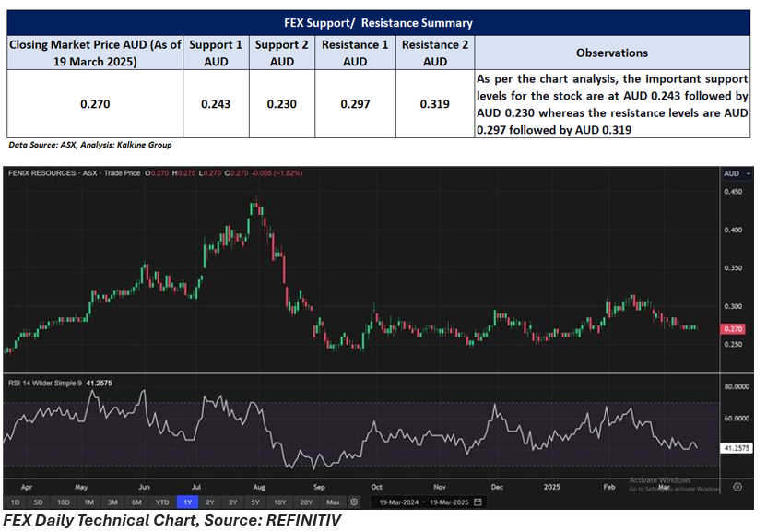Set the chart range to 20Y
Viewport: 767px width, 532px height.
[x=306, y=502]
